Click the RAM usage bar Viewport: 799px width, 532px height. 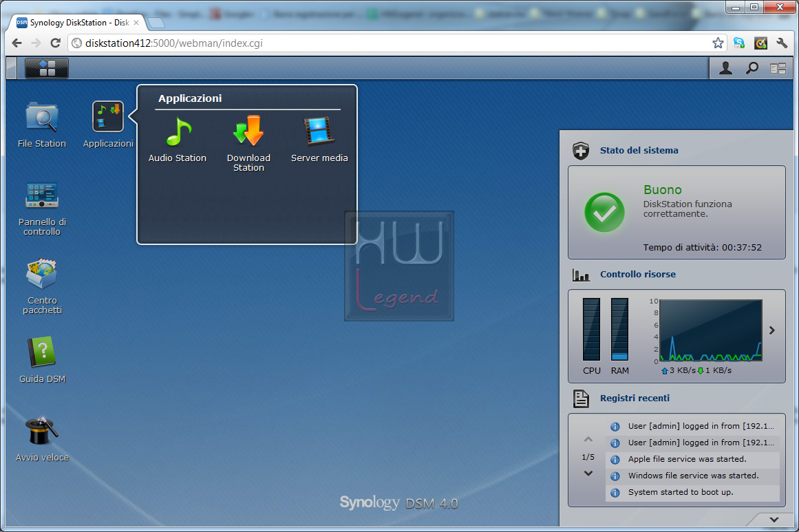coord(619,330)
